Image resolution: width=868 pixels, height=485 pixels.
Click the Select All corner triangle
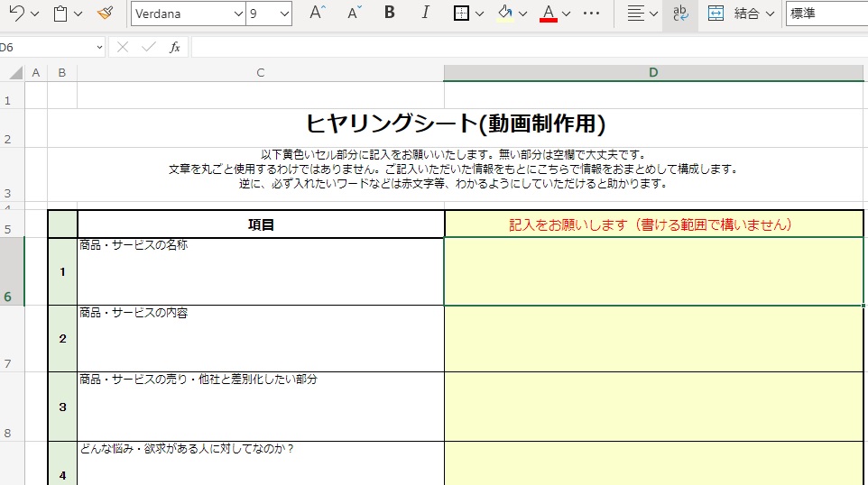15,72
